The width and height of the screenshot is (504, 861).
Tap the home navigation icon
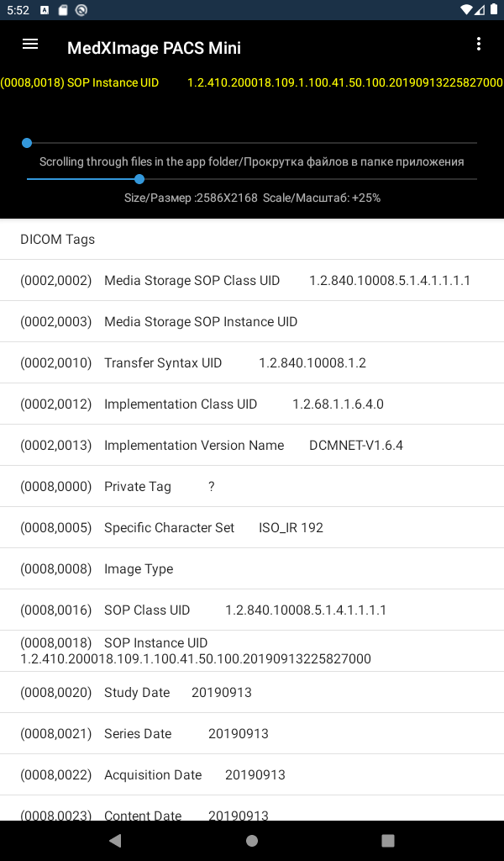(x=251, y=840)
